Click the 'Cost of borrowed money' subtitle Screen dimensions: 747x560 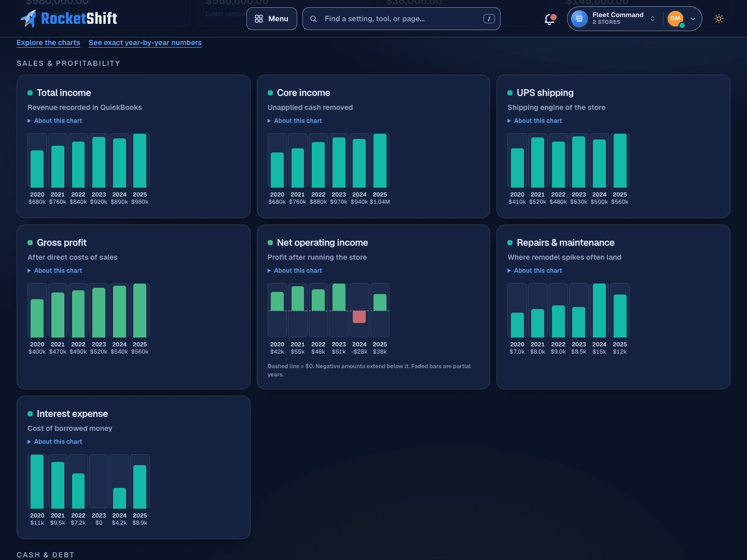click(70, 428)
